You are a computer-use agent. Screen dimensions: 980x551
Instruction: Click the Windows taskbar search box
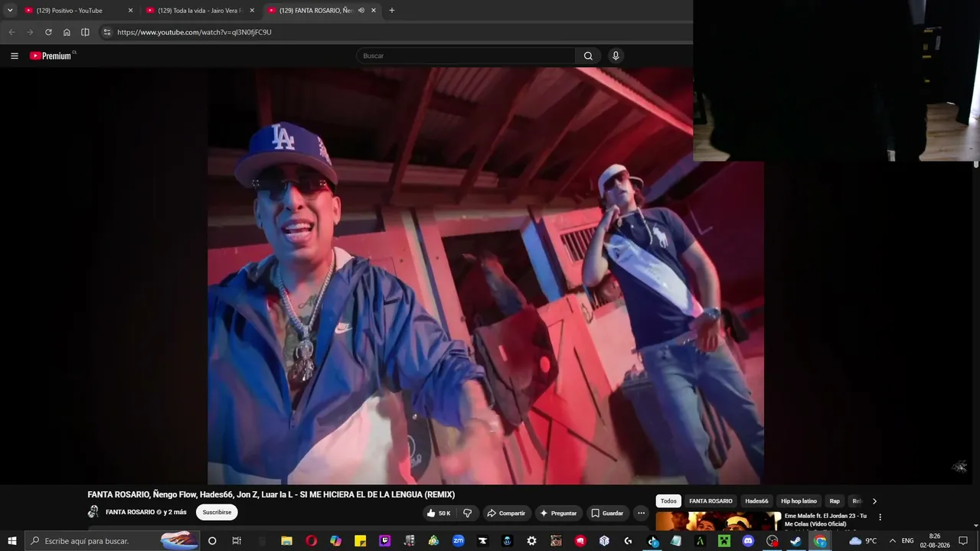point(113,541)
